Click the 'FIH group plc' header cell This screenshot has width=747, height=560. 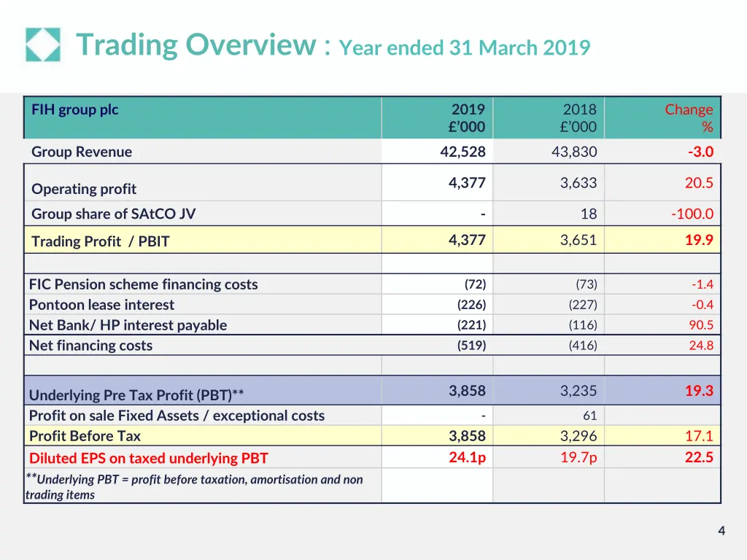[x=74, y=110]
